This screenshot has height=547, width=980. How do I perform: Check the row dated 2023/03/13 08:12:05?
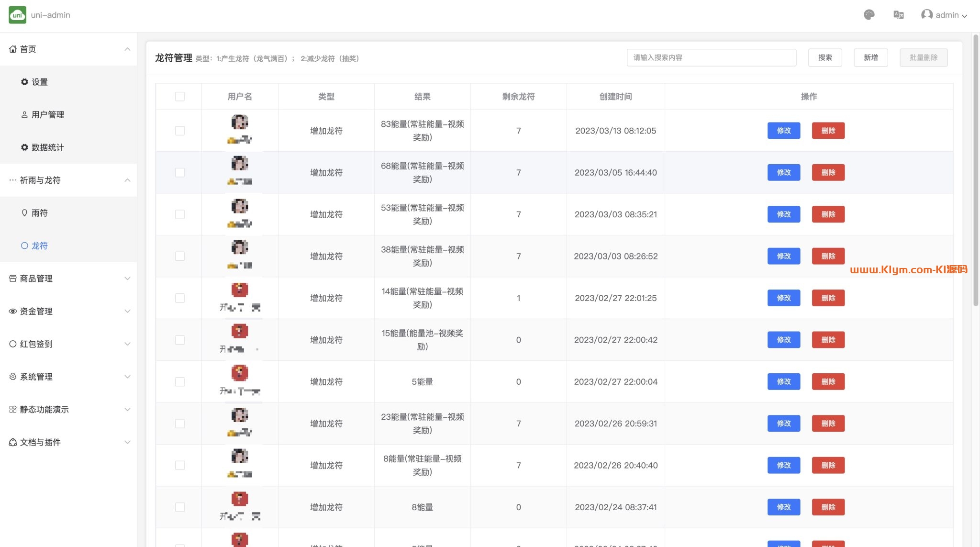(180, 131)
